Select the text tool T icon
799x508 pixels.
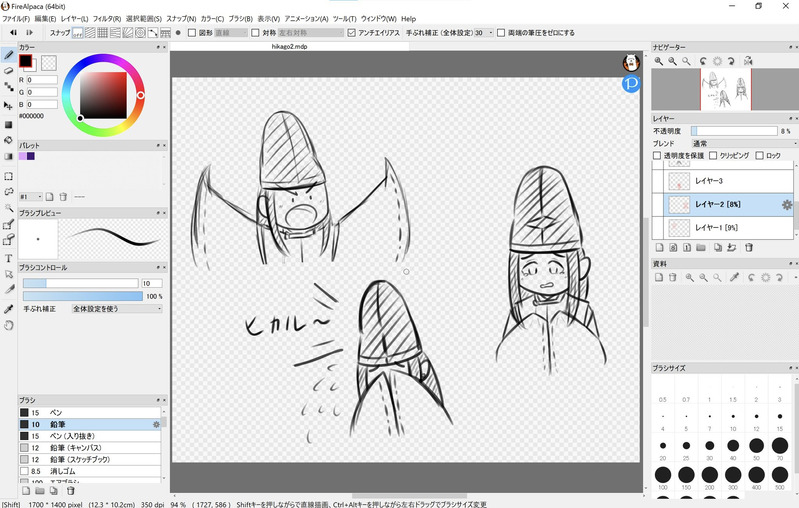[x=8, y=258]
